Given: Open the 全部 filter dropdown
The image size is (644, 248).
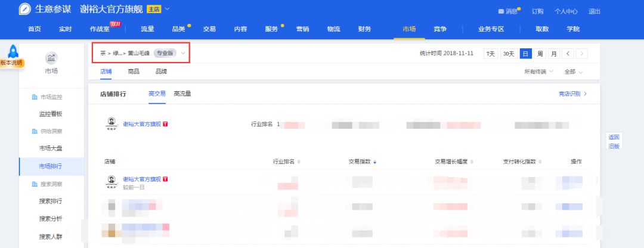Looking at the screenshot, I should (574, 72).
